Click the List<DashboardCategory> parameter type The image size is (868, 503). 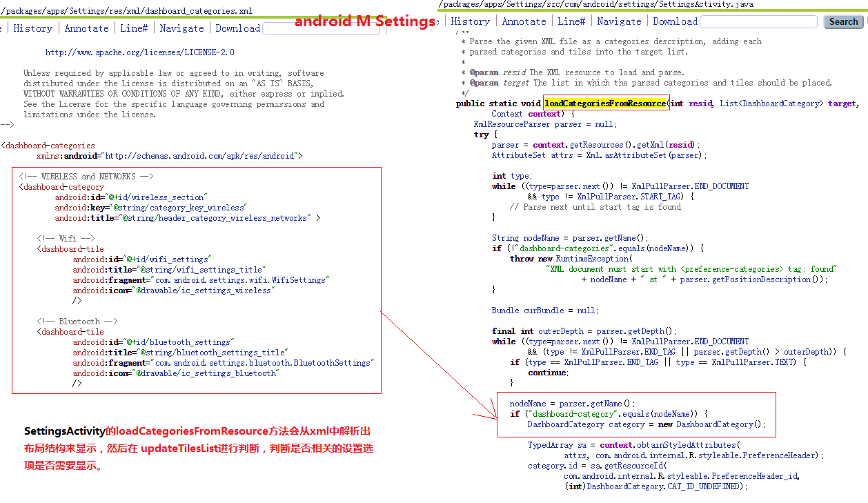click(x=772, y=103)
